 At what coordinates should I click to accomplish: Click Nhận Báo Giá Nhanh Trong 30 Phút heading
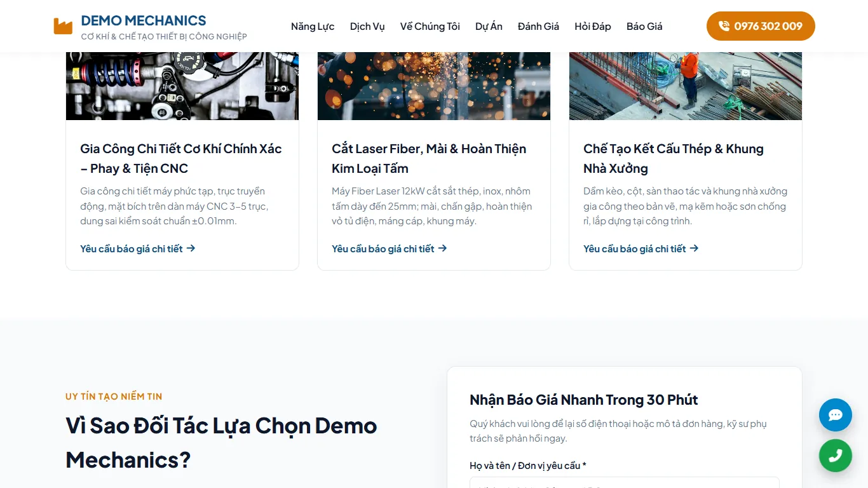pos(583,400)
